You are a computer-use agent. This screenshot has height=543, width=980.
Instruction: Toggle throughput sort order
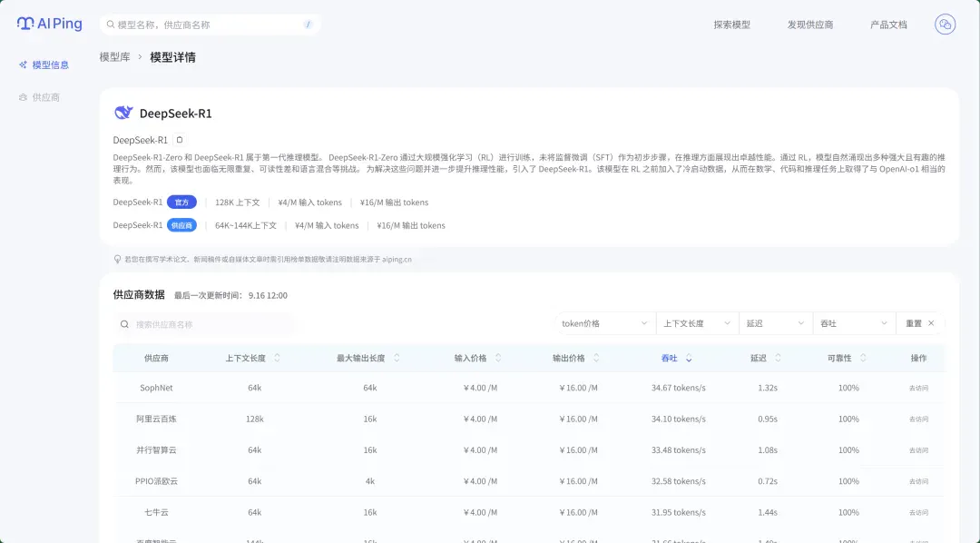689,358
